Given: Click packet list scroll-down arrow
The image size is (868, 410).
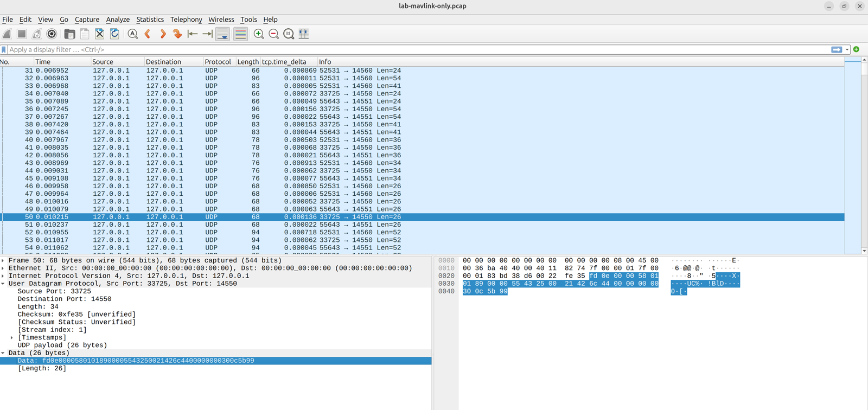Looking at the screenshot, I should click(864, 251).
